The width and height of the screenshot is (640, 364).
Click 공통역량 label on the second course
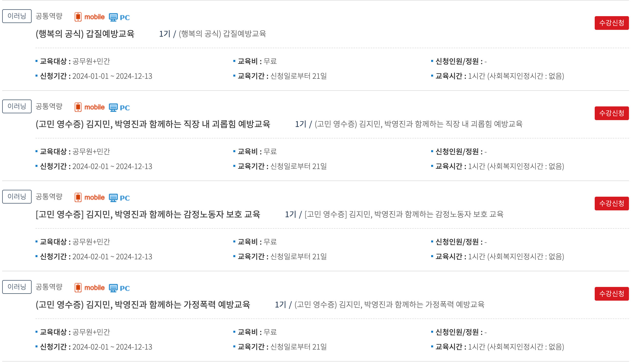[49, 106]
